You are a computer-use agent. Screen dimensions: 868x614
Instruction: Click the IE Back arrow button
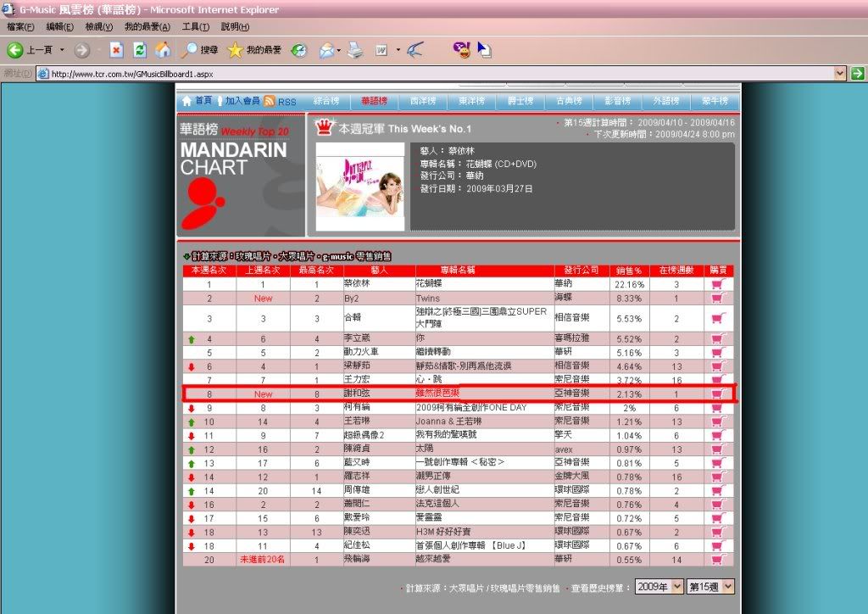pos(15,51)
